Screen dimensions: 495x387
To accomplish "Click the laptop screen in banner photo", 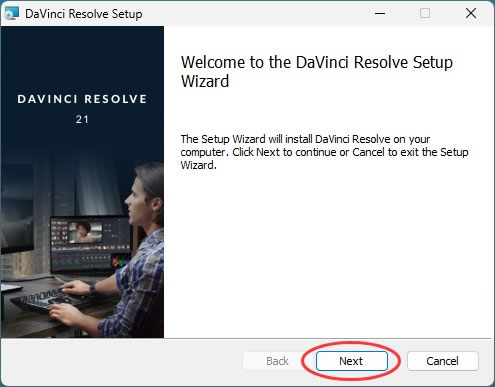I will click(x=91, y=244).
